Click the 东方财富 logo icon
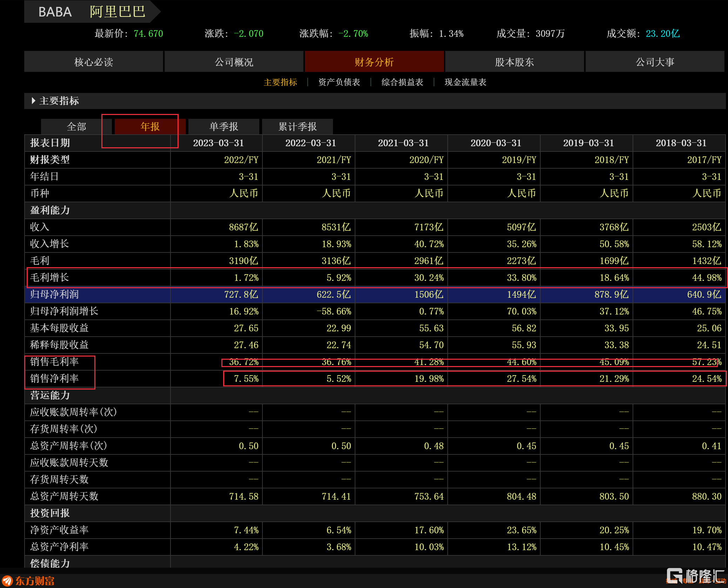Screen dimensions: 728x588 [7, 581]
